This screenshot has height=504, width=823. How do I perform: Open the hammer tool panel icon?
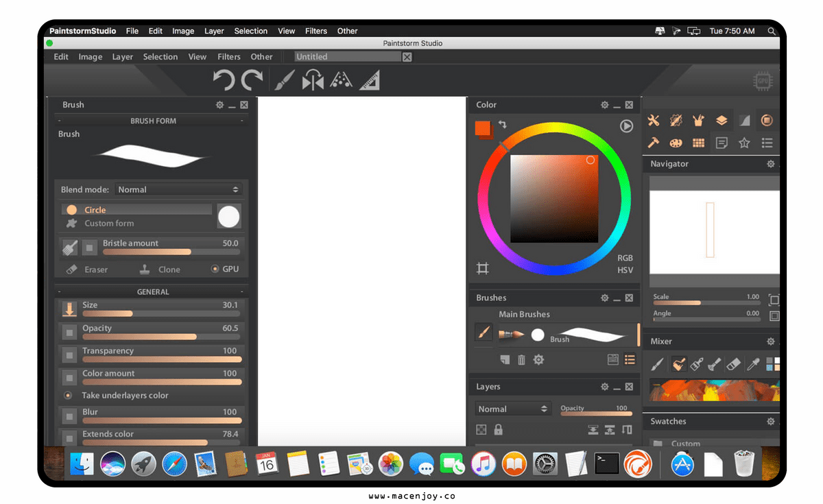pos(653,143)
